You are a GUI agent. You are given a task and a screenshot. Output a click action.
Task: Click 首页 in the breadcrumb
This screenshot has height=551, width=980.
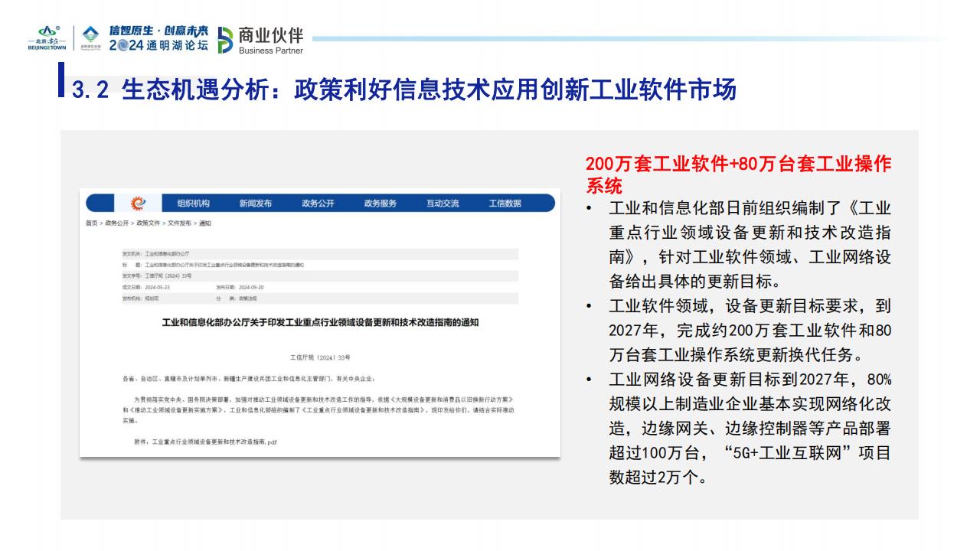pyautogui.click(x=91, y=223)
